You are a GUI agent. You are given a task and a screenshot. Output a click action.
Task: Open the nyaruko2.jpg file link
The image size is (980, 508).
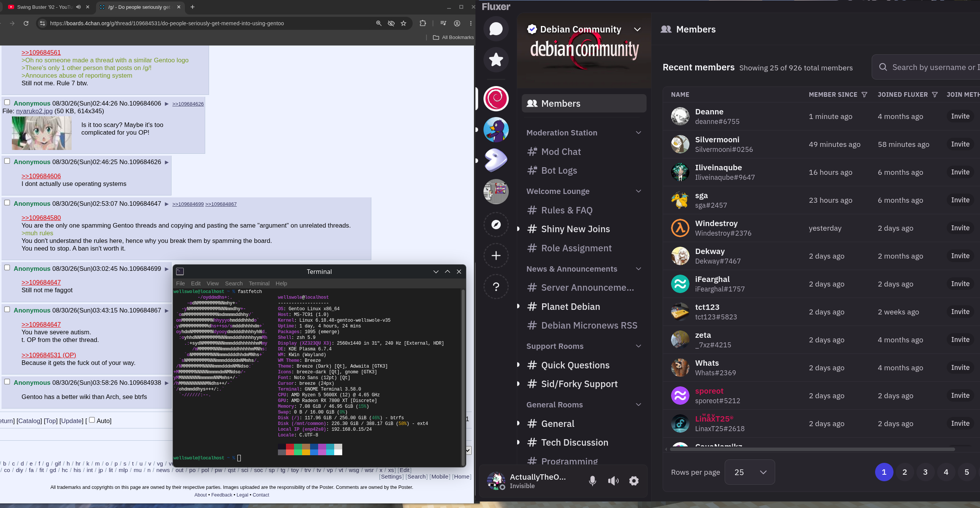point(34,111)
